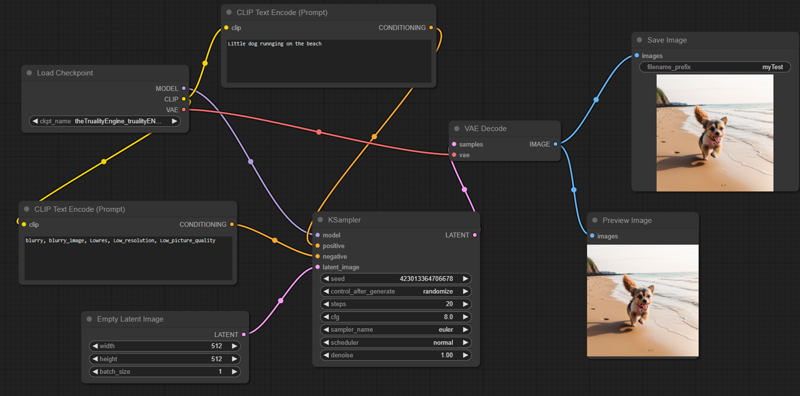Click the LATENT output socket on KSampler
Screen dimensions: 800x396
475,235
